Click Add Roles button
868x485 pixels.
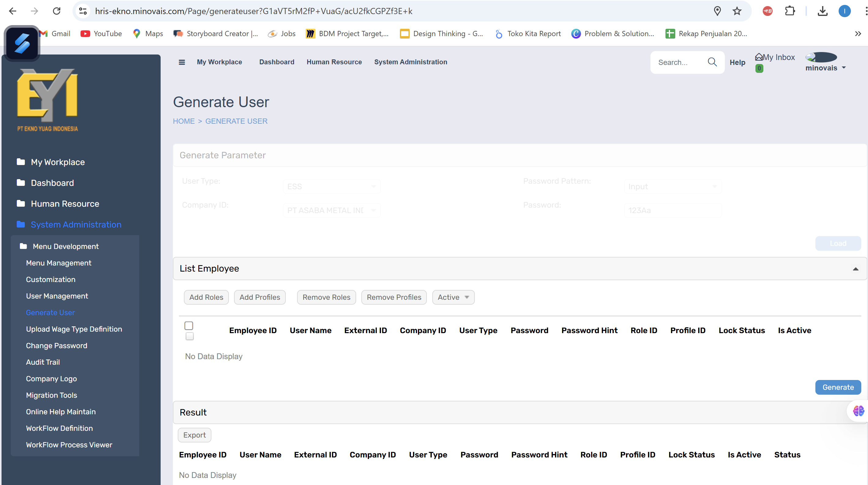point(206,297)
